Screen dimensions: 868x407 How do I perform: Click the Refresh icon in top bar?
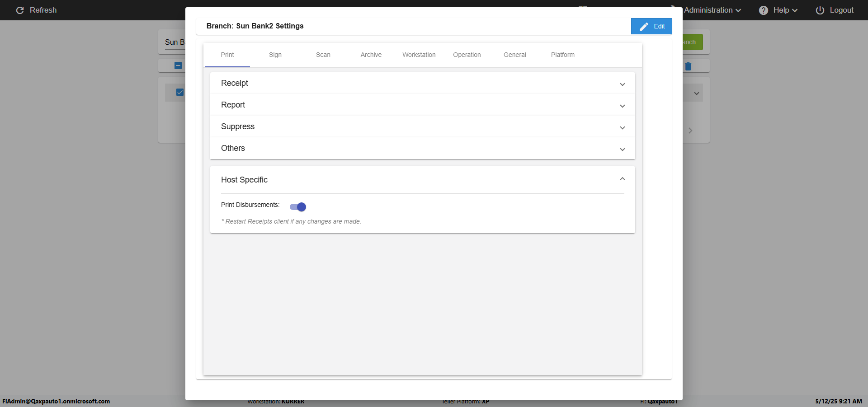click(20, 10)
